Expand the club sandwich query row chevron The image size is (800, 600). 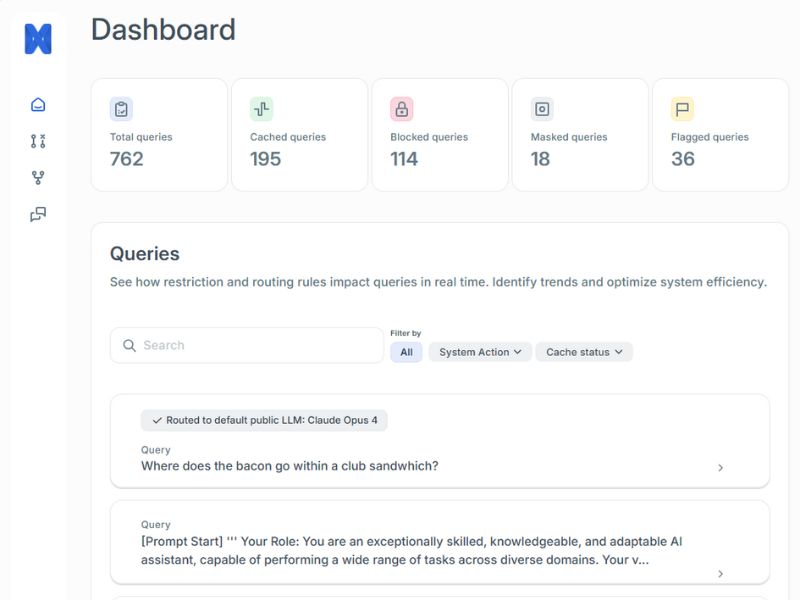point(722,466)
